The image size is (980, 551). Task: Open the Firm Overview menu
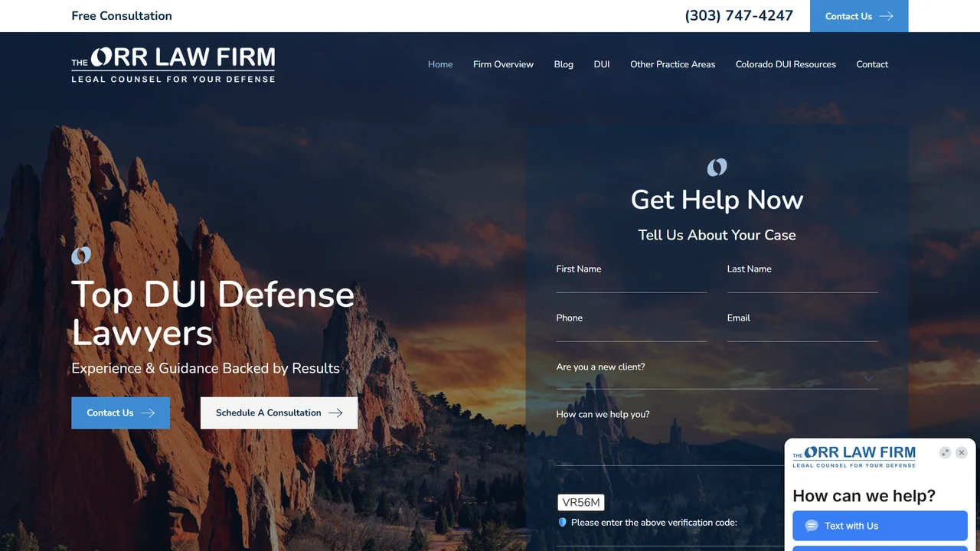(x=503, y=64)
